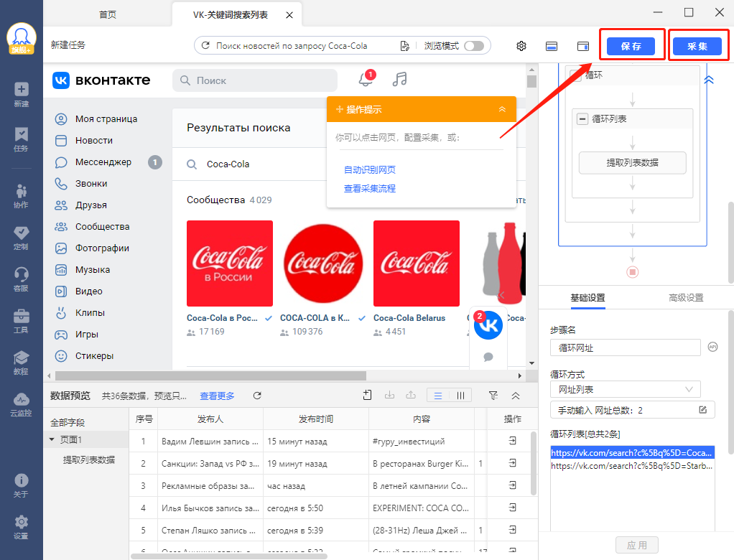Open the Coca-Cola Belarus community thumbnail
Image resolution: width=734 pixels, height=560 pixels.
click(x=416, y=263)
